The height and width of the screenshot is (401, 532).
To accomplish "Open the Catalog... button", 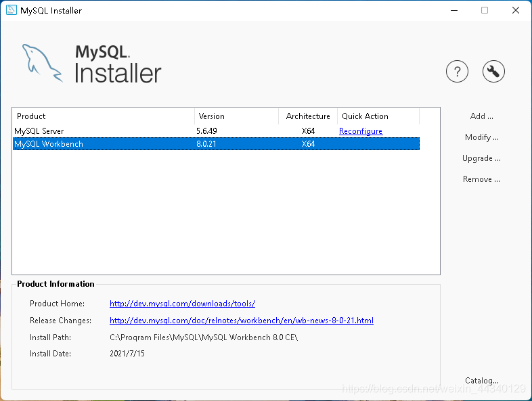I will pos(481,380).
